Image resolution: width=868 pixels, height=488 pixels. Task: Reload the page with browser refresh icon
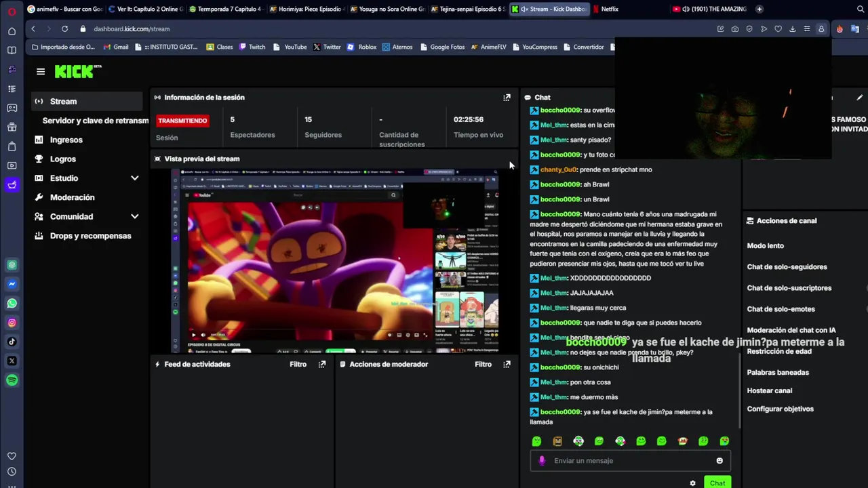[x=64, y=29]
